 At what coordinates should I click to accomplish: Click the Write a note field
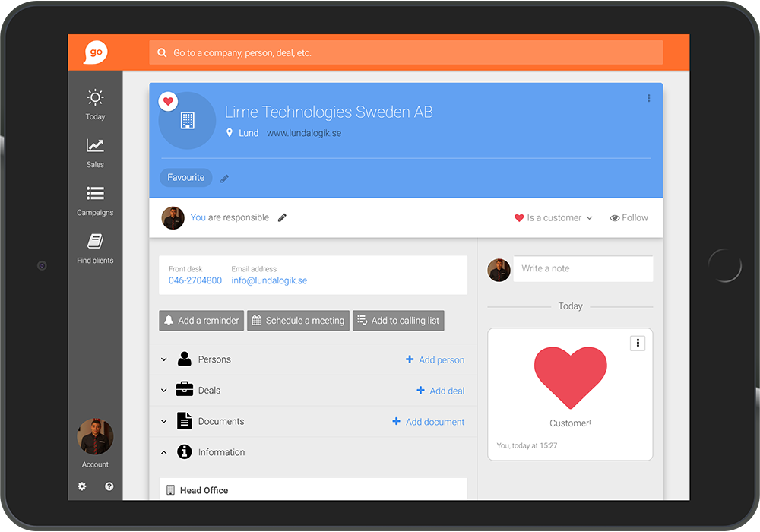click(x=583, y=268)
